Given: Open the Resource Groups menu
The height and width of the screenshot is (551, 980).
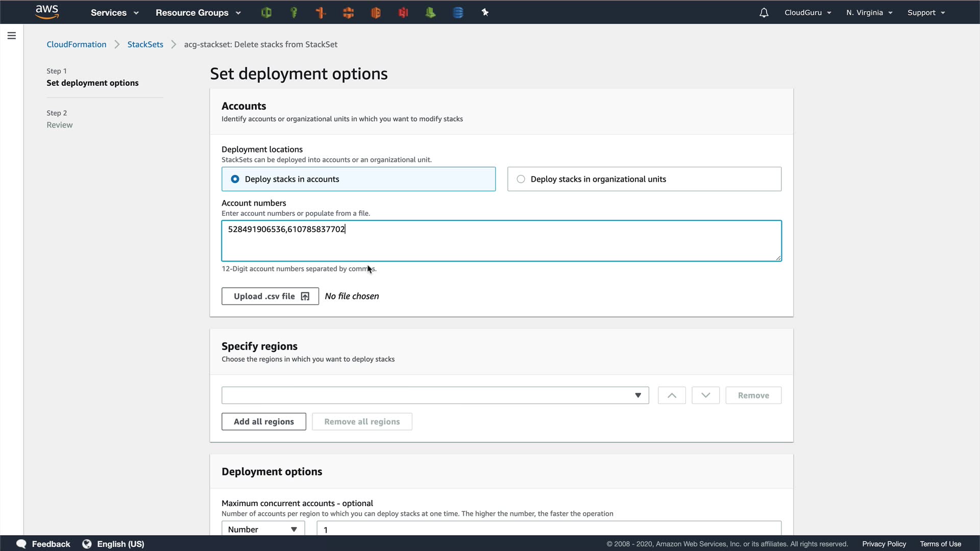Looking at the screenshot, I should pos(198,13).
